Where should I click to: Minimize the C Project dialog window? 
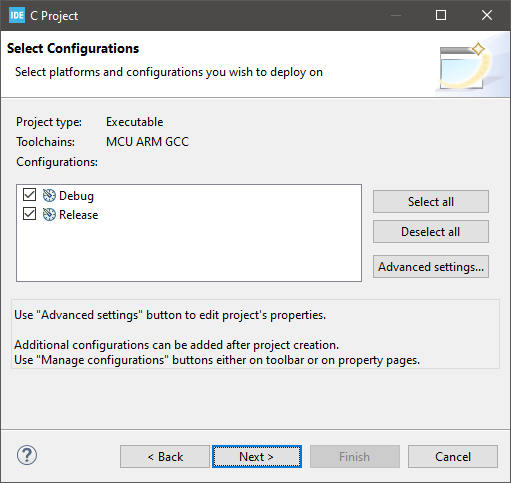click(396, 15)
